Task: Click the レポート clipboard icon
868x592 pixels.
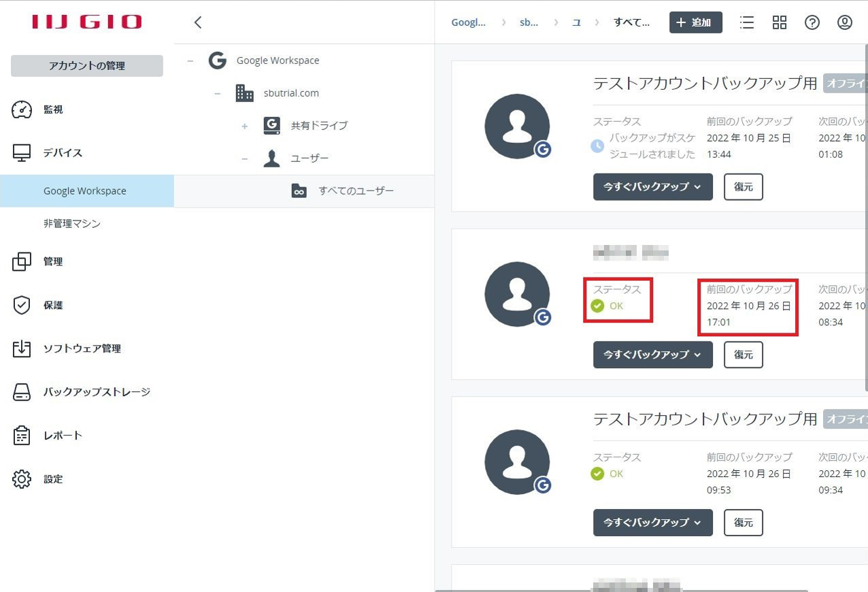Action: pyautogui.click(x=22, y=435)
